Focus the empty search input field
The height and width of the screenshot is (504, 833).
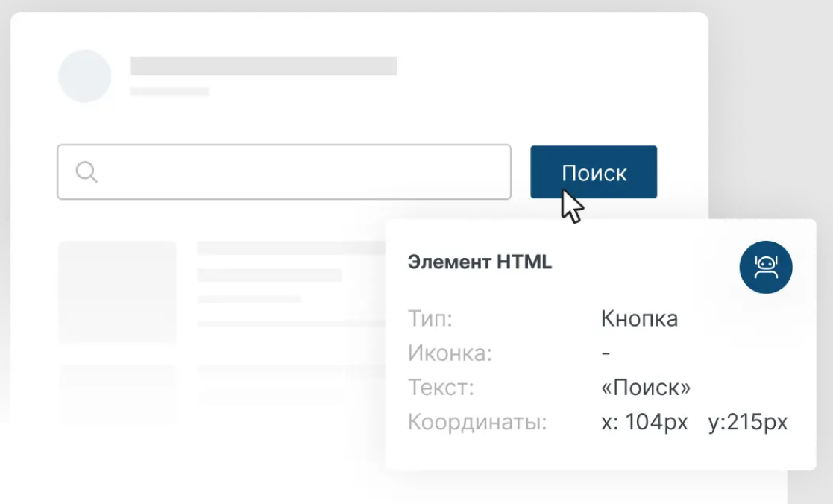[x=298, y=172]
